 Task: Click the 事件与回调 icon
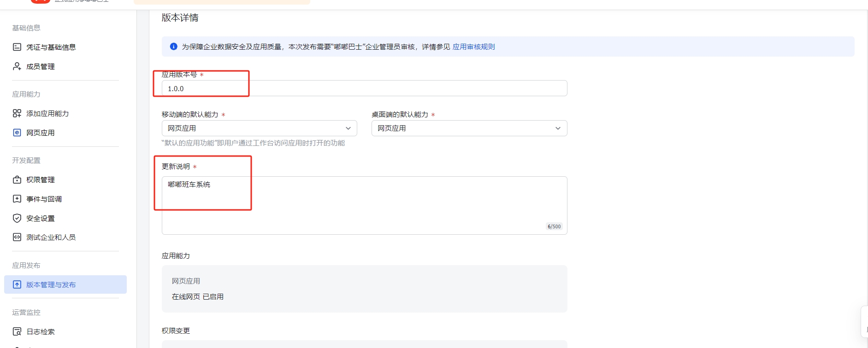tap(17, 199)
